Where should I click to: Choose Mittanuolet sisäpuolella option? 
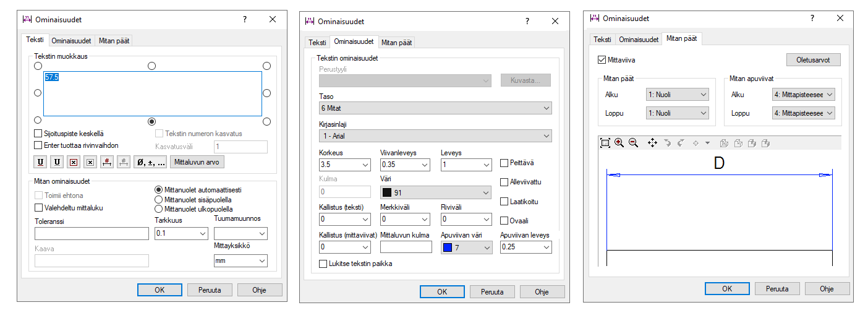159,199
